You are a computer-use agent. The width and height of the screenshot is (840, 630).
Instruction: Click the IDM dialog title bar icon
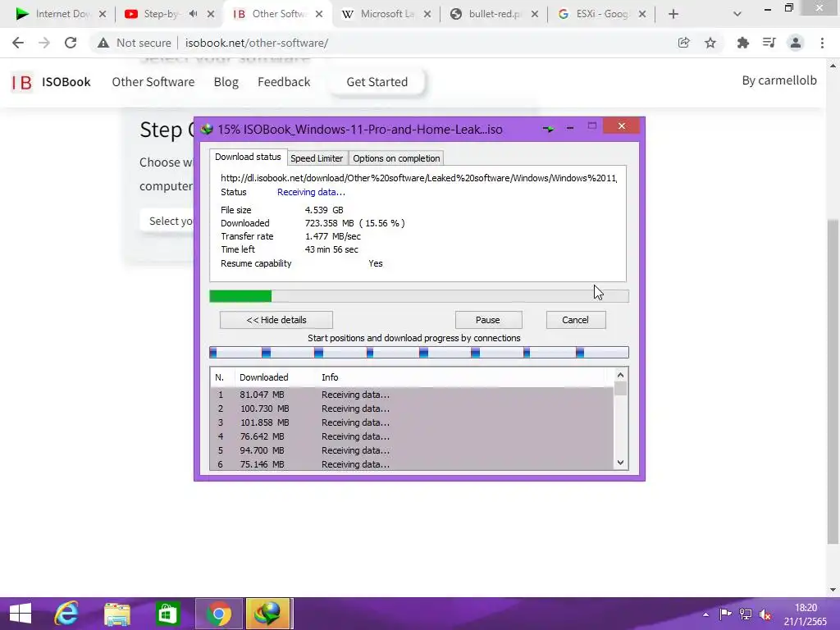[207, 129]
